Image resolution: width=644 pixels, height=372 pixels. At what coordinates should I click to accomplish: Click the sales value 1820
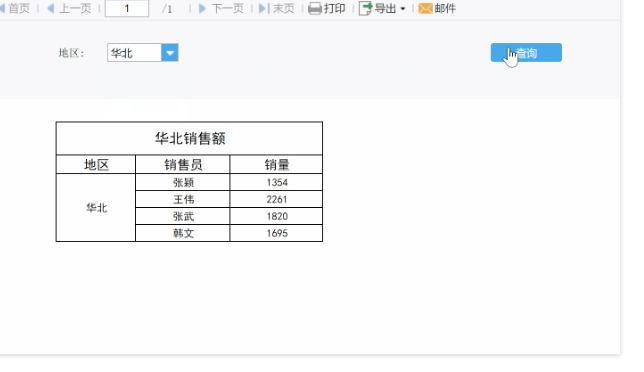point(276,216)
